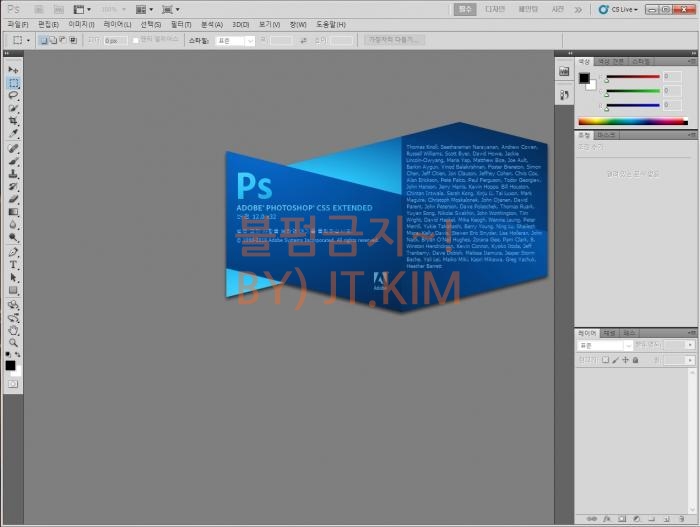Switch to the 스타일 panel tab
700x527 pixels.
(640, 61)
